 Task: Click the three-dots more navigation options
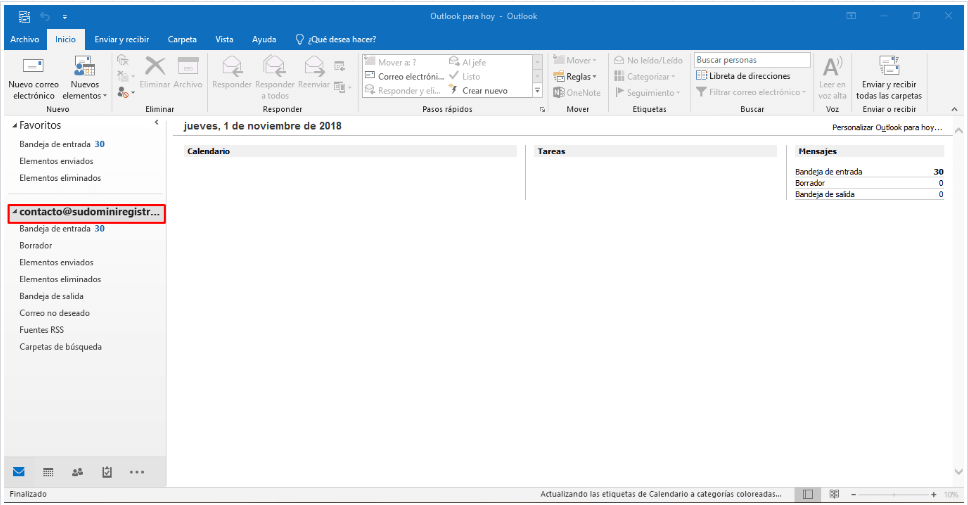136,472
